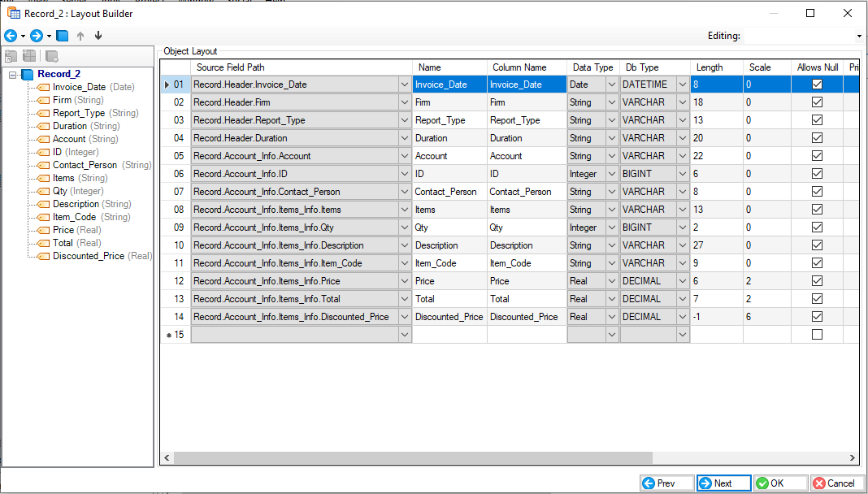
Task: Click the horizontal scrollbar right arrow
Action: coord(853,458)
